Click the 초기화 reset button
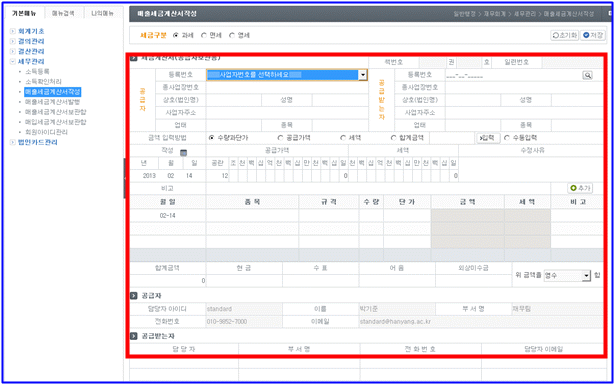The width and height of the screenshot is (614, 388). tap(564, 35)
